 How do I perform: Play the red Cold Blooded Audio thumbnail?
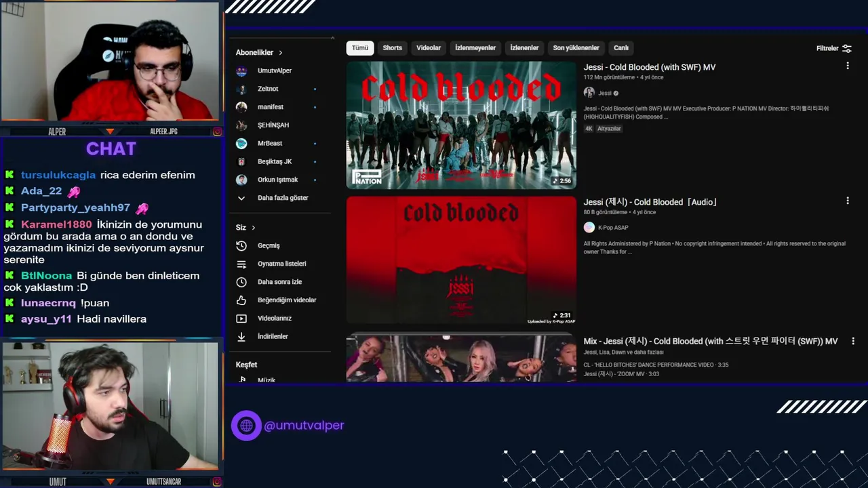pyautogui.click(x=461, y=260)
